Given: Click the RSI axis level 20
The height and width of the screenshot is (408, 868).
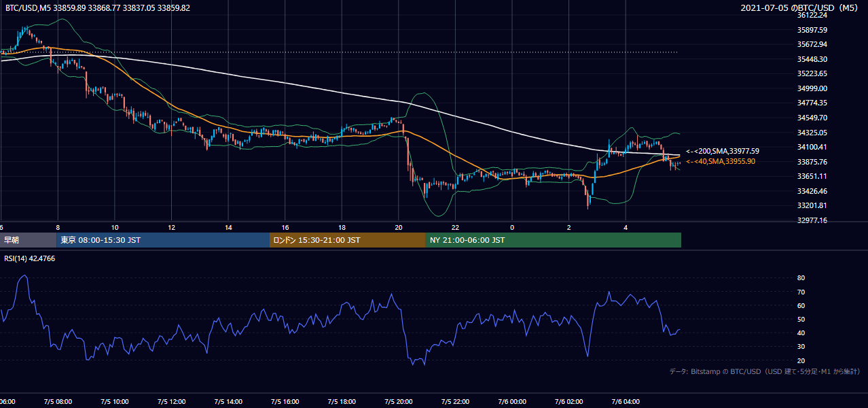Looking at the screenshot, I should (x=801, y=360).
